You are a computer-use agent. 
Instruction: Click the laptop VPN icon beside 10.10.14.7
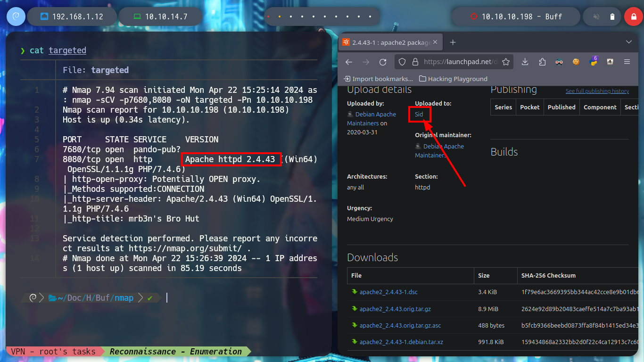(x=137, y=16)
